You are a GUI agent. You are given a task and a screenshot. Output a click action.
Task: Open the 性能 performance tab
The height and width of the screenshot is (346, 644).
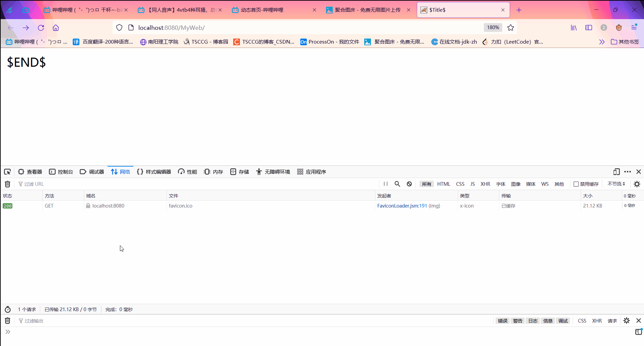tap(188, 172)
